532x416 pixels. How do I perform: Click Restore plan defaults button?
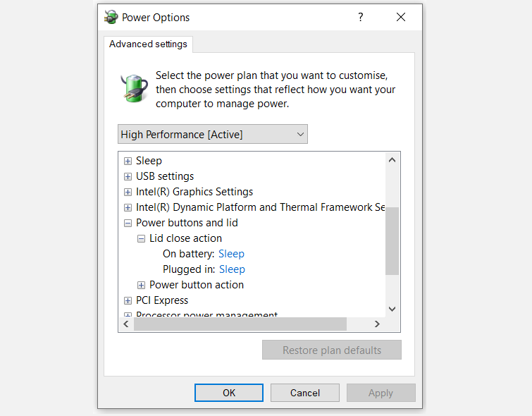coord(332,350)
